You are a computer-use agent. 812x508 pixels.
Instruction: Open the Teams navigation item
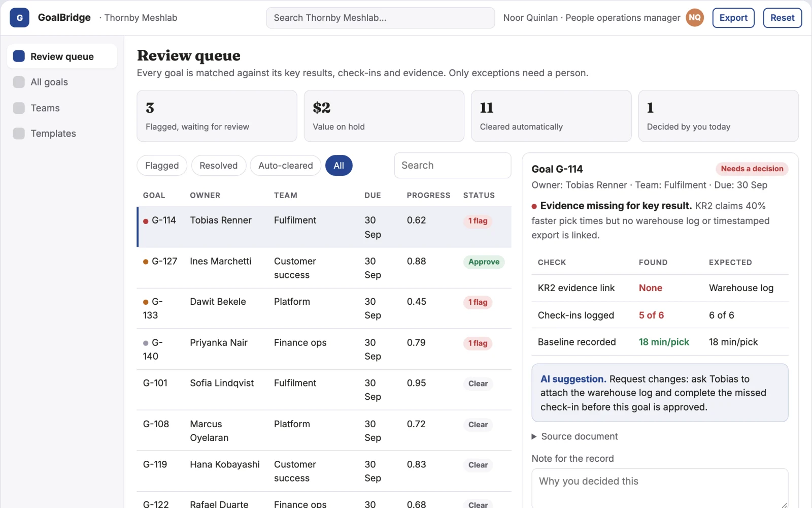[62, 108]
